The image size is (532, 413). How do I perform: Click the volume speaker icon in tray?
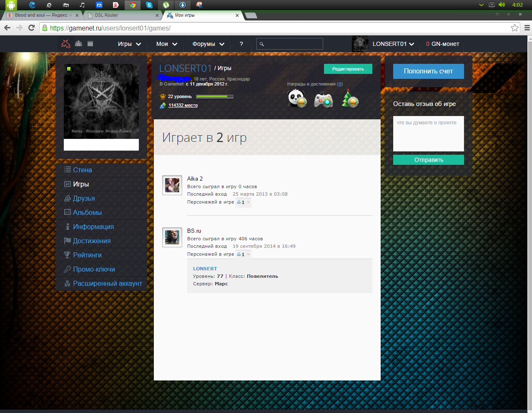tap(502, 5)
